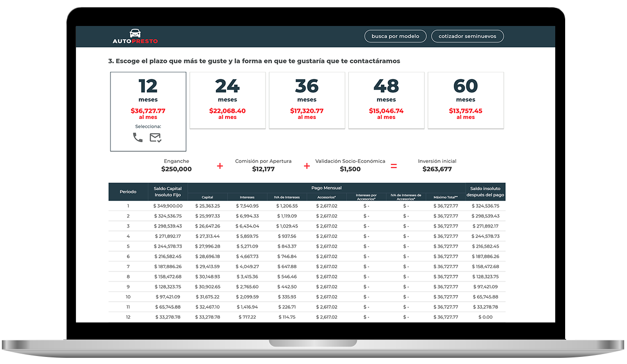Open busca por modelo

coord(395,36)
